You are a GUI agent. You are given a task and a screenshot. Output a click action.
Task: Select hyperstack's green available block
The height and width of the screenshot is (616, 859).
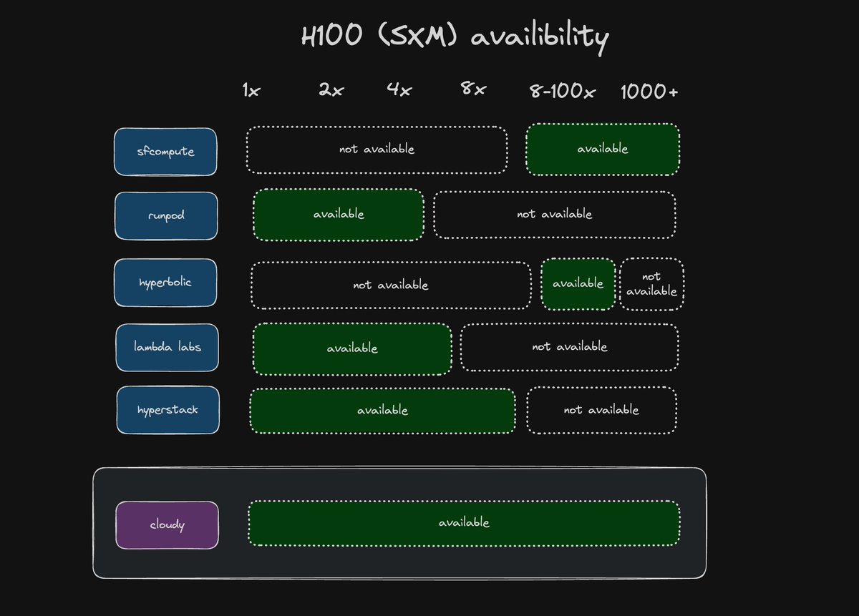pyautogui.click(x=382, y=411)
